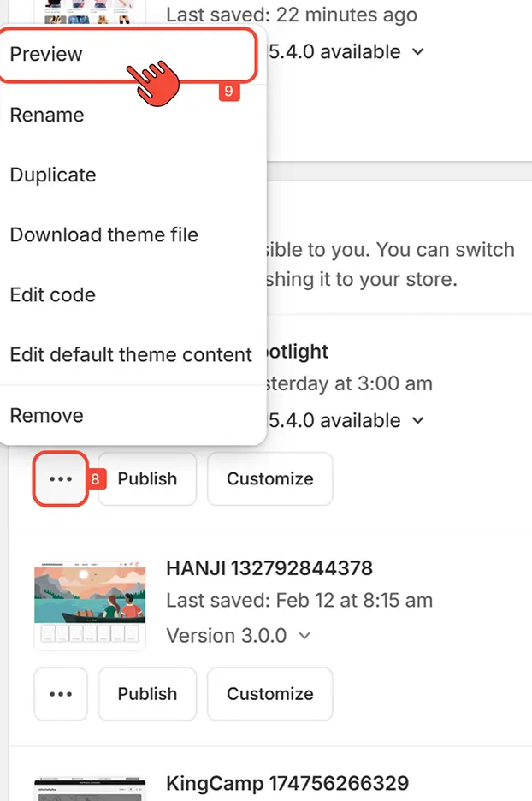Image resolution: width=532 pixels, height=801 pixels.
Task: Select Duplicate to copy the theme
Action: click(52, 175)
